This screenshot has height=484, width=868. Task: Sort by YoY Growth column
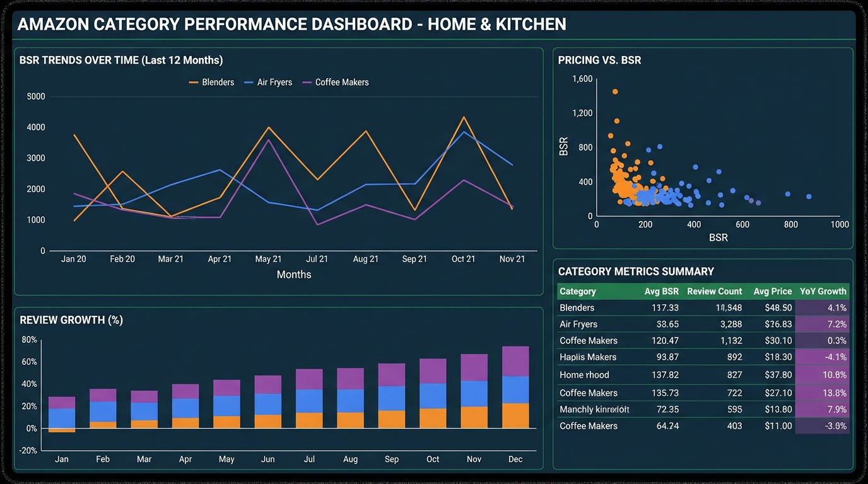click(823, 291)
